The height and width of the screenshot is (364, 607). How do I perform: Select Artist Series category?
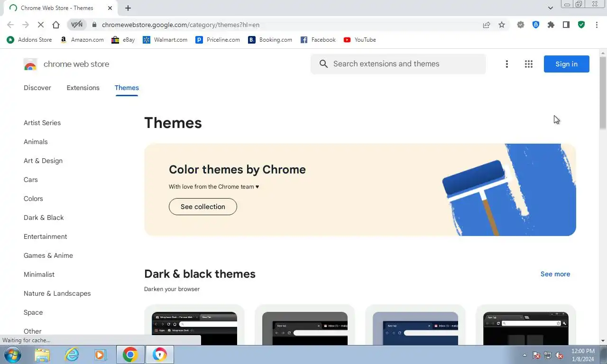tap(42, 123)
